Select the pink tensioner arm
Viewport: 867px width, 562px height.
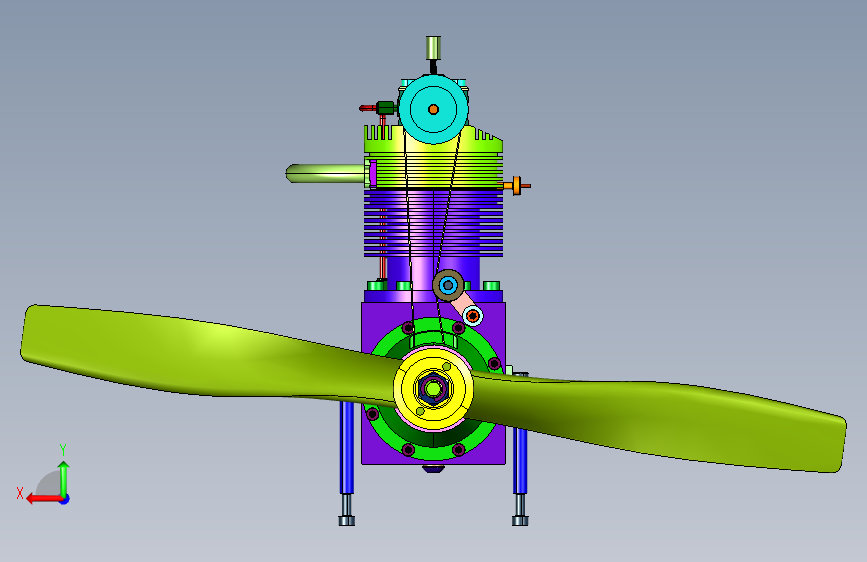(x=462, y=304)
